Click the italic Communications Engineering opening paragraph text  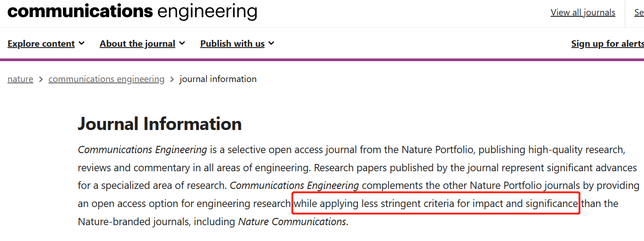142,149
